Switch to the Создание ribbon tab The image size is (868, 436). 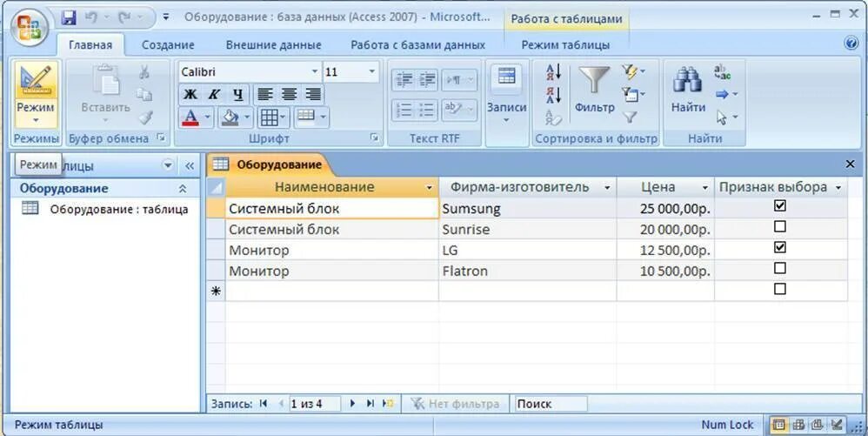tap(168, 45)
